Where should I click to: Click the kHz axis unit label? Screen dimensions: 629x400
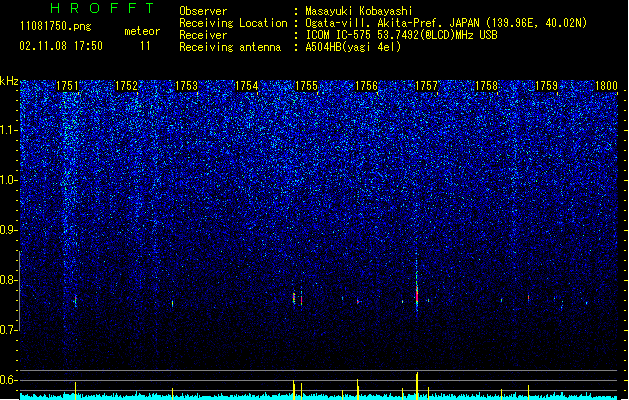pos(9,82)
